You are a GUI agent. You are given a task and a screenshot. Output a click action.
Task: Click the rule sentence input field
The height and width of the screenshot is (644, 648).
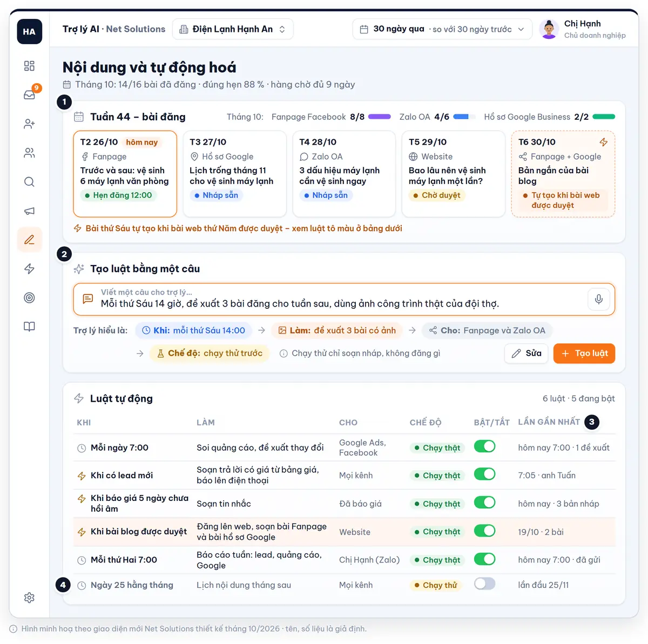(344, 299)
